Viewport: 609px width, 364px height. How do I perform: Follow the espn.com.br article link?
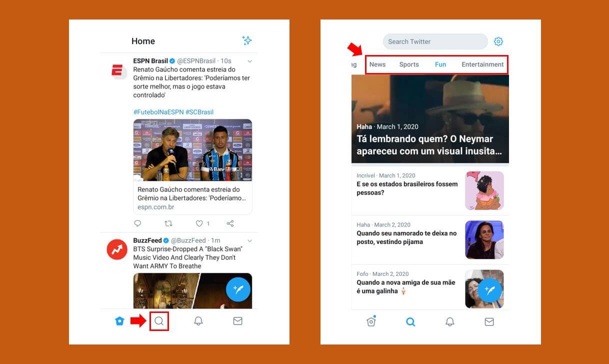tap(155, 206)
